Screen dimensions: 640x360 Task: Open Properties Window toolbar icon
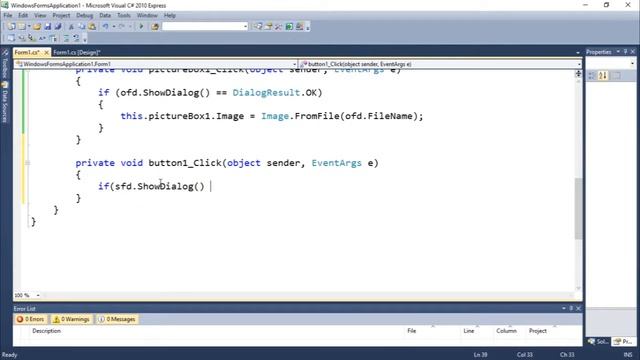tap(269, 27)
